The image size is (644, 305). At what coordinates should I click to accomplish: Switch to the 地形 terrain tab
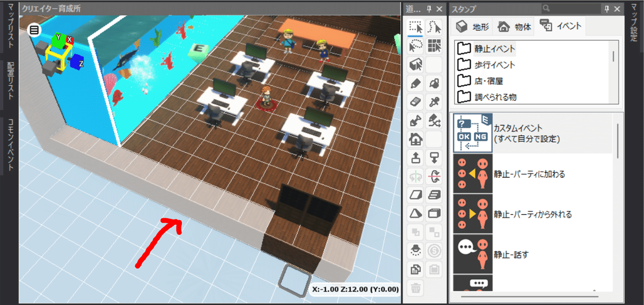pyautogui.click(x=472, y=27)
